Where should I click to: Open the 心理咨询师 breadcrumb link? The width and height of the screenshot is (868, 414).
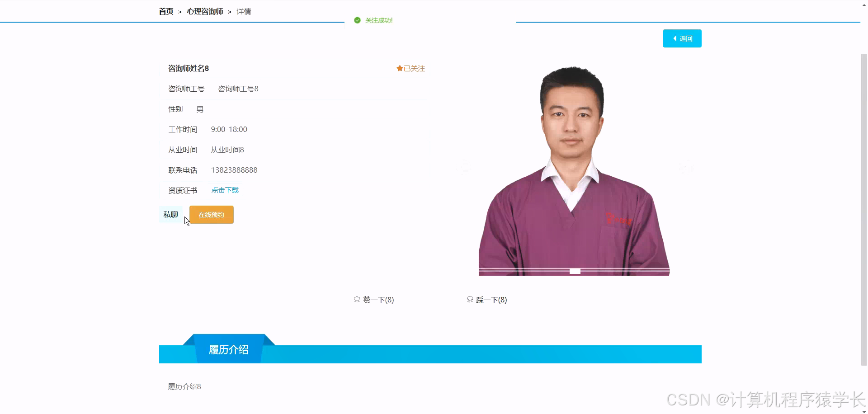(206, 11)
